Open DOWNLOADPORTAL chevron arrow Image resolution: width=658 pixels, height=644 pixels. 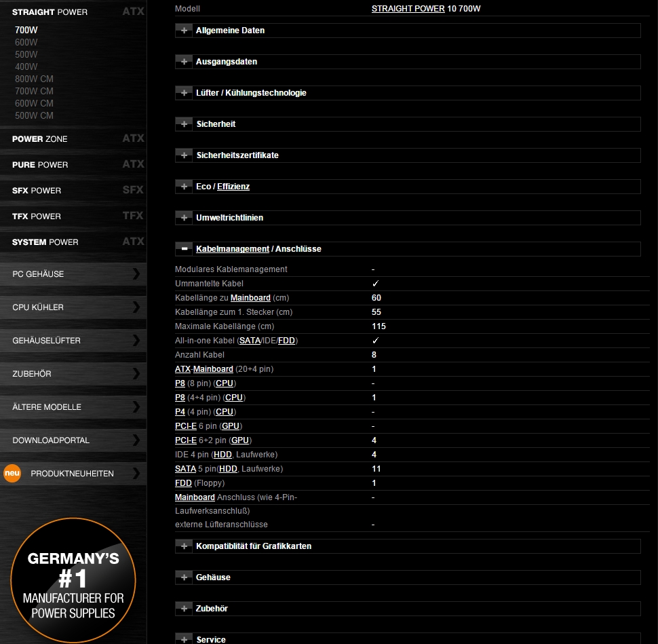pos(136,440)
